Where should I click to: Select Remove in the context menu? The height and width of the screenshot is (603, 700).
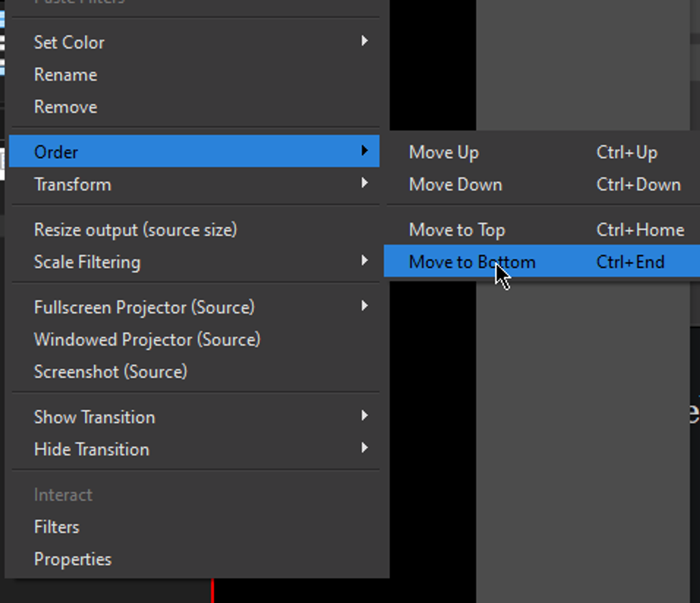(194, 107)
